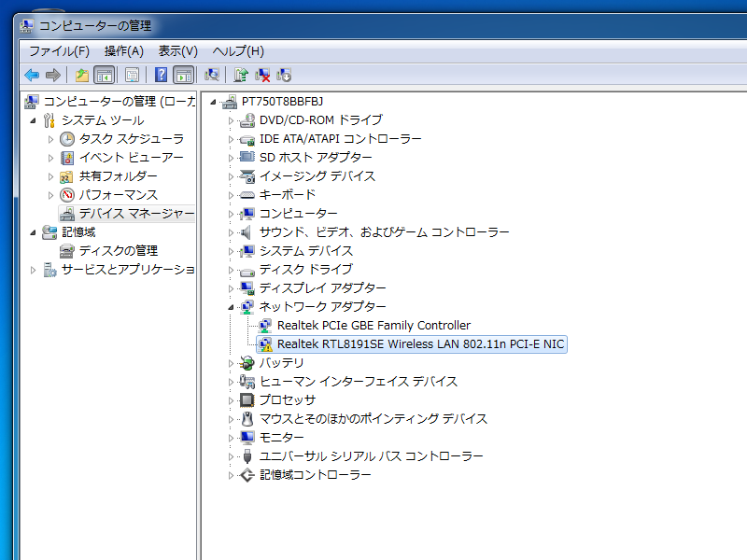This screenshot has height=560, width=747.
Task: Click the パフォーマンス gauge icon
Action: (67, 195)
